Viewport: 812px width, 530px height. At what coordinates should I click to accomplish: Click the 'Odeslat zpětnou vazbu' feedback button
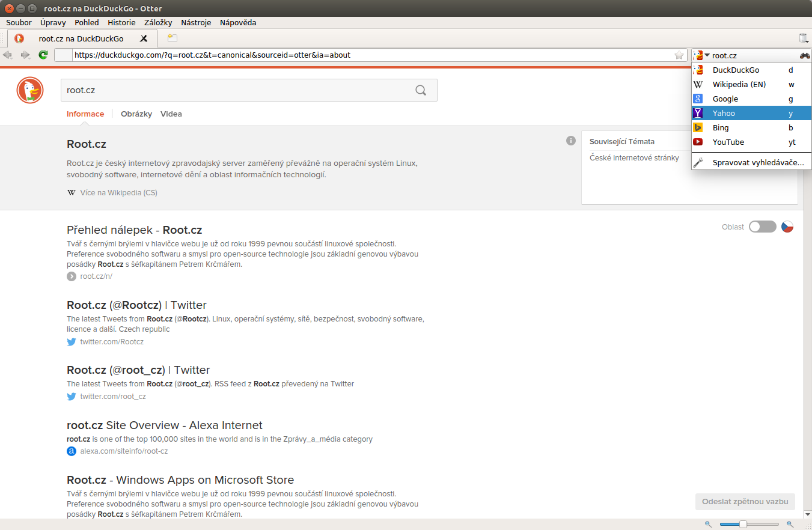(745, 502)
